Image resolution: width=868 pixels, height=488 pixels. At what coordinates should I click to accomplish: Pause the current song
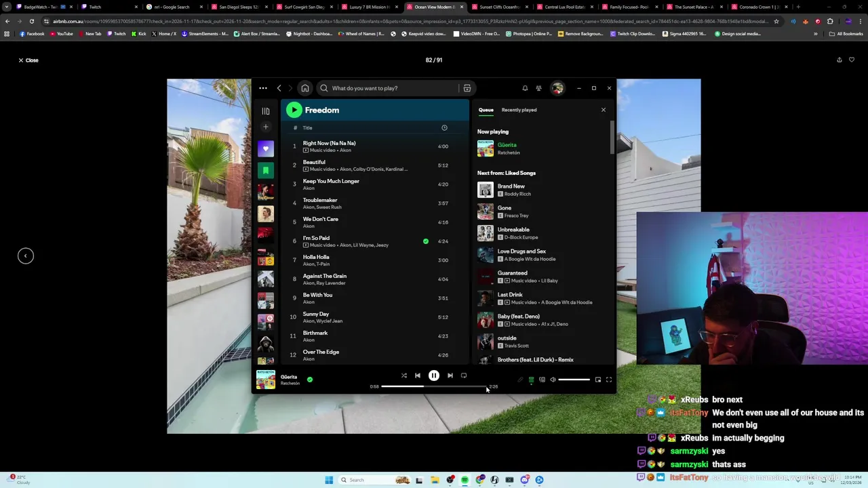pyautogui.click(x=434, y=375)
